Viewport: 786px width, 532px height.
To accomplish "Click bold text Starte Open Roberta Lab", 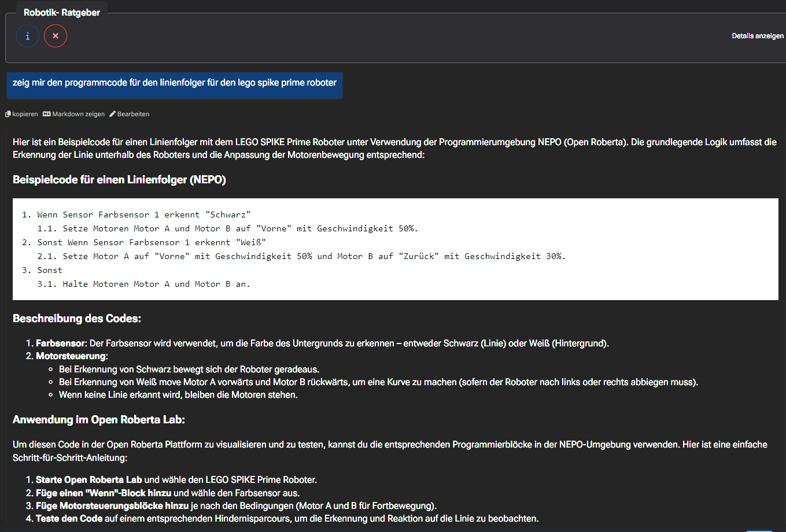I will pos(88,480).
